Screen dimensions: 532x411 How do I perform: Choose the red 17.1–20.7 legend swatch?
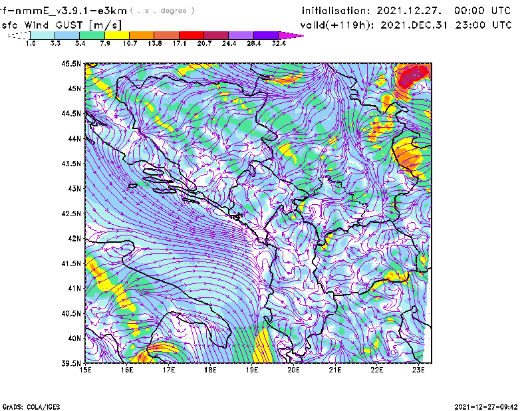[x=192, y=35]
